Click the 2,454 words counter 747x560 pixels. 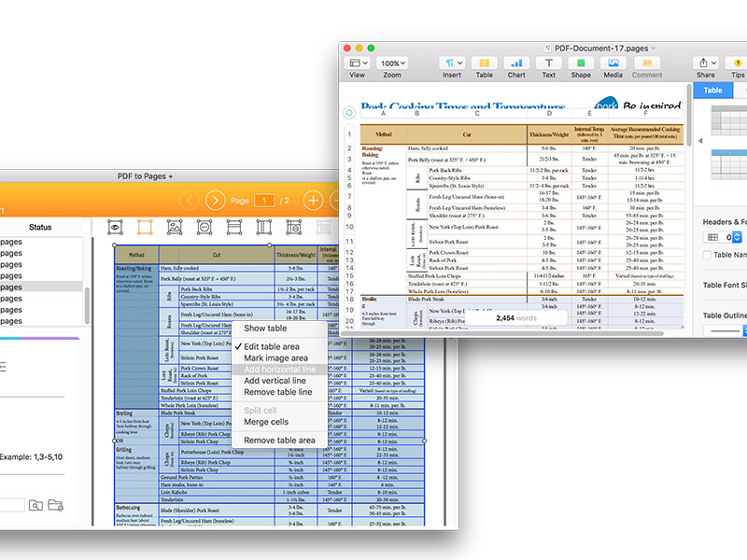click(516, 318)
